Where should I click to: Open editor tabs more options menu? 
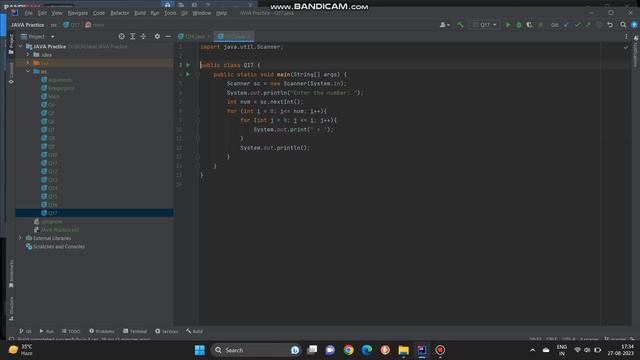[x=626, y=36]
